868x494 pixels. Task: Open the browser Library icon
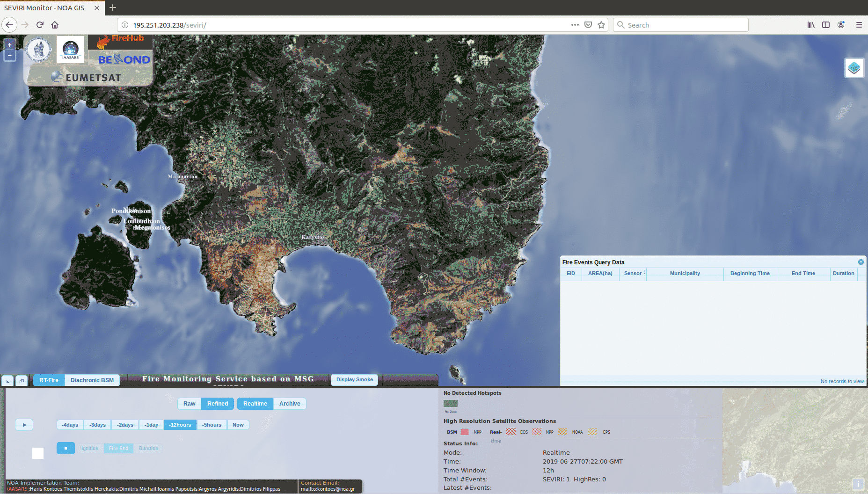click(811, 25)
